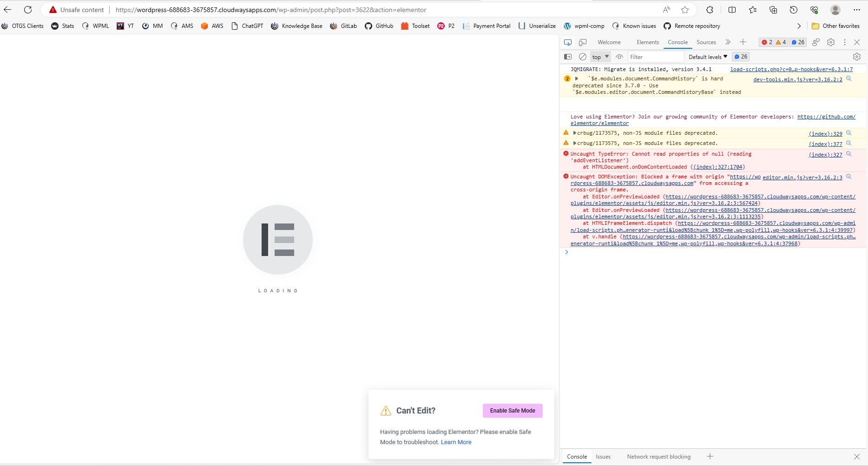The image size is (868, 466).
Task: Open the Stats bookmark
Action: (63, 26)
